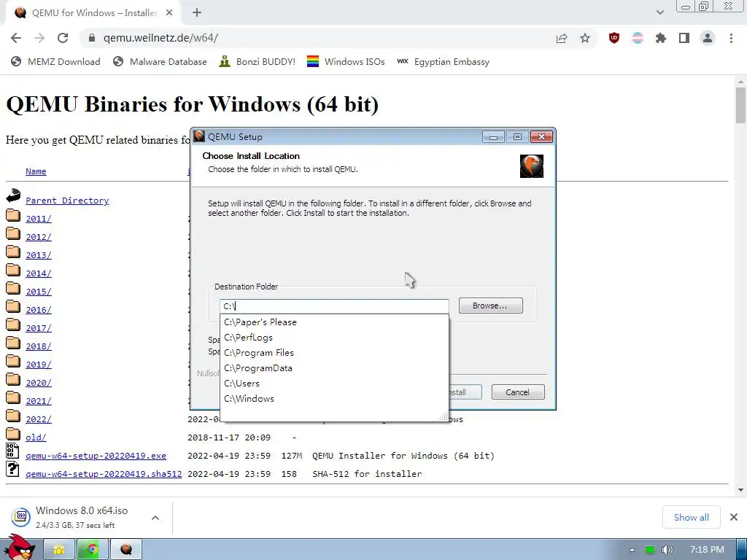
Task: Open the old/ folder link
Action: click(x=36, y=437)
